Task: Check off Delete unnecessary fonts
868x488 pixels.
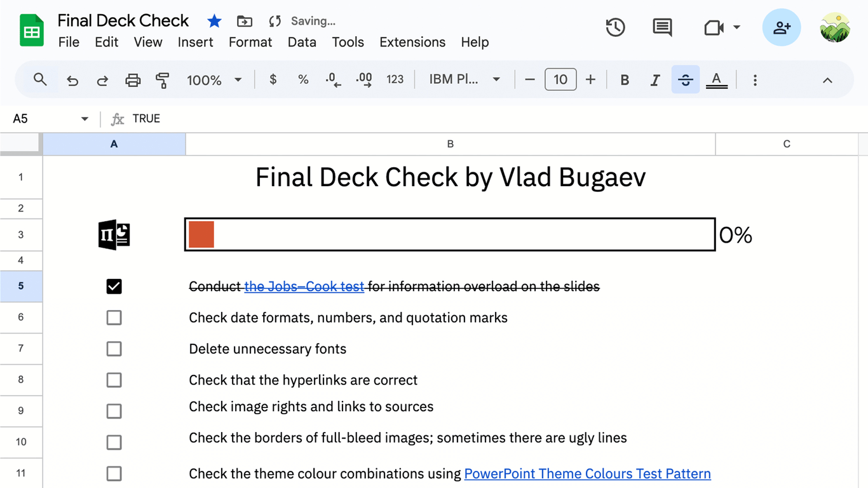Action: [x=114, y=349]
